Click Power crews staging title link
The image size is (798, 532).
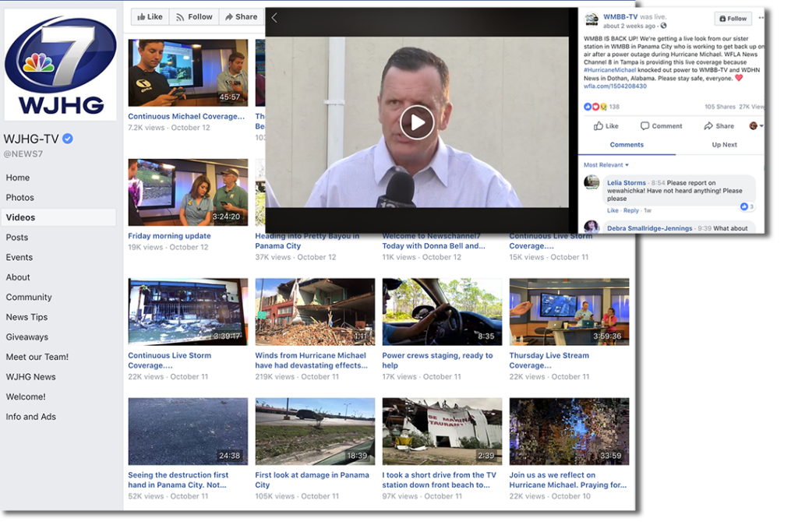[x=438, y=360]
